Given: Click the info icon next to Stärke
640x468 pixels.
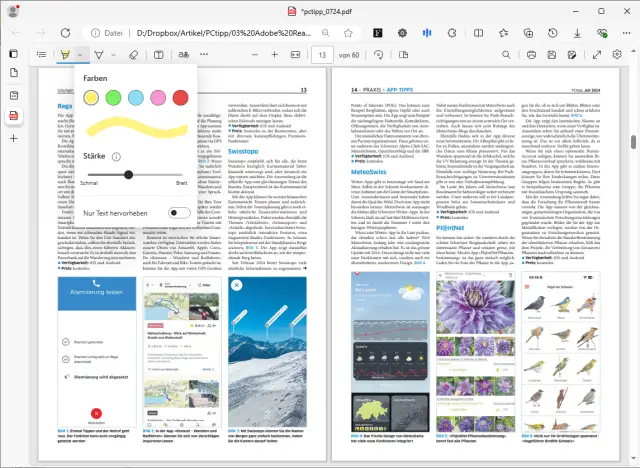Looking at the screenshot, I should pos(117,157).
